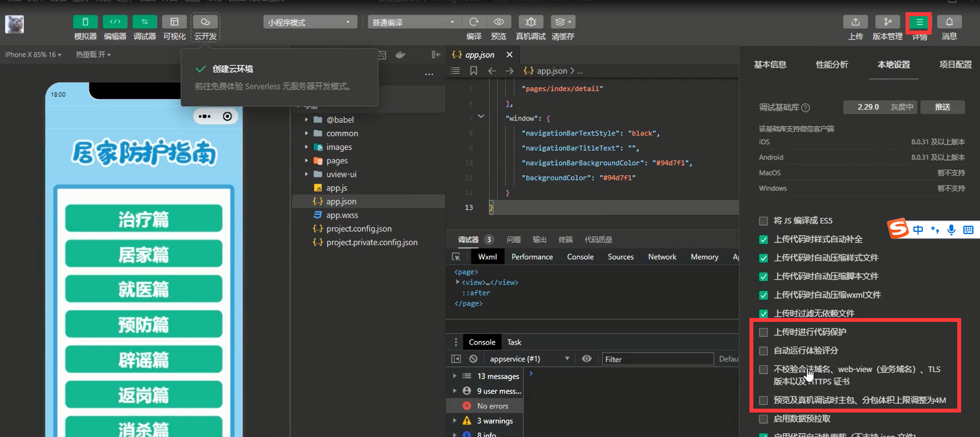Open the 小程序模式 mode dropdown
Screen dimensions: 980x437
pos(309,22)
